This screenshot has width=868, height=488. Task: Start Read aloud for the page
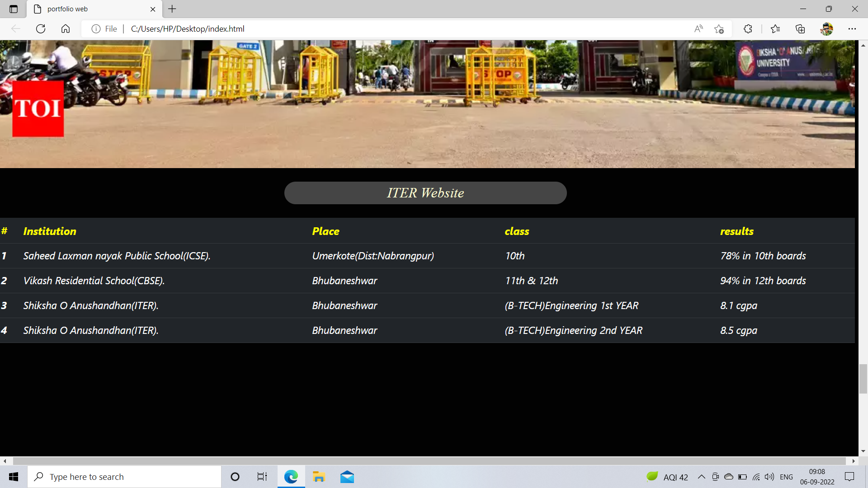tap(698, 28)
